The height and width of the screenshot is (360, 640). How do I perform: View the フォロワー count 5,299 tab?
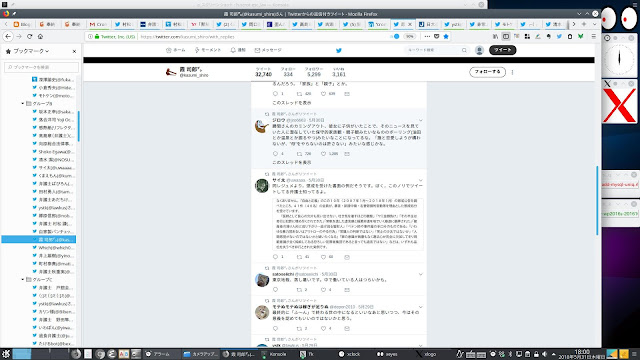(x=314, y=72)
